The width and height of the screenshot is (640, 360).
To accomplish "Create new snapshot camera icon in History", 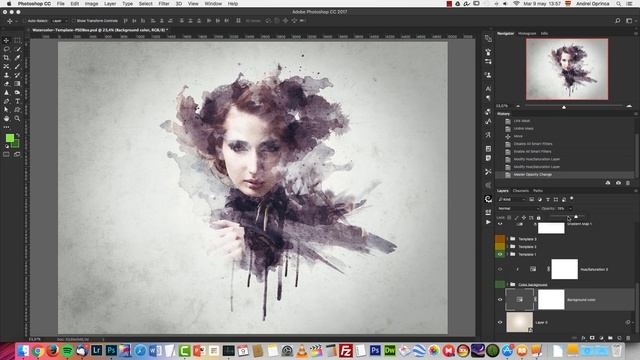I will click(x=618, y=183).
